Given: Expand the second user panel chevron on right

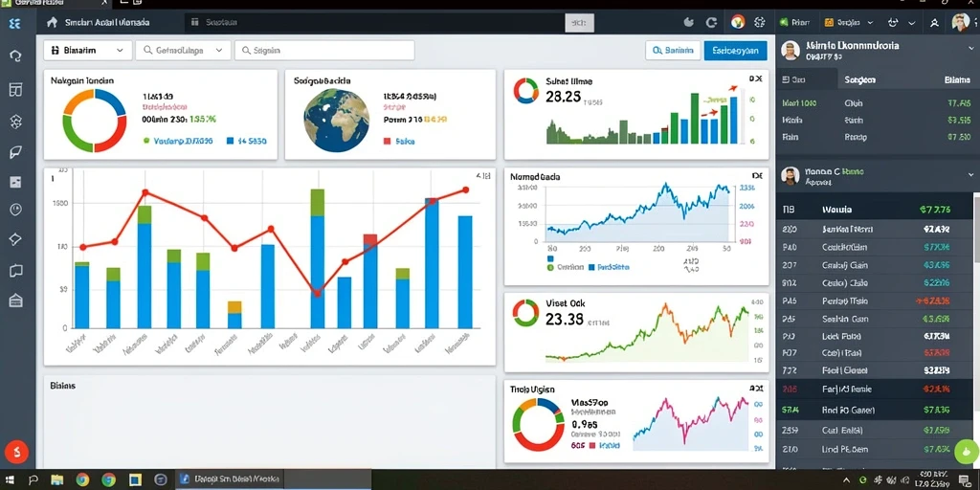Looking at the screenshot, I should click(970, 175).
